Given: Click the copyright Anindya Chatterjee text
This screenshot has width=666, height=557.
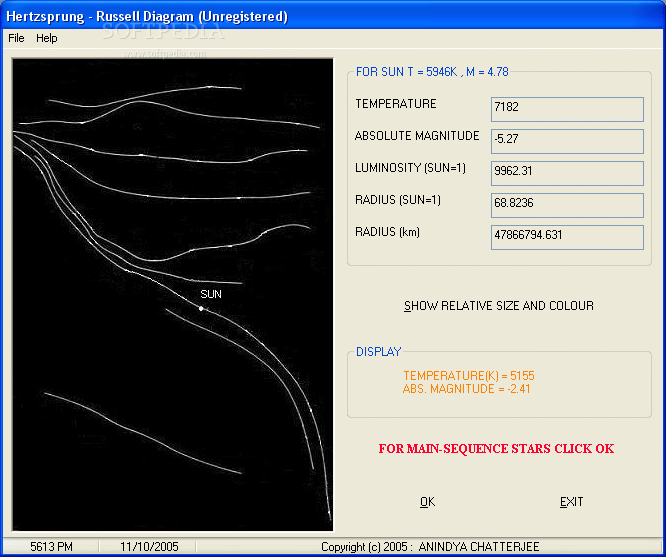Looking at the screenshot, I should tap(430, 546).
